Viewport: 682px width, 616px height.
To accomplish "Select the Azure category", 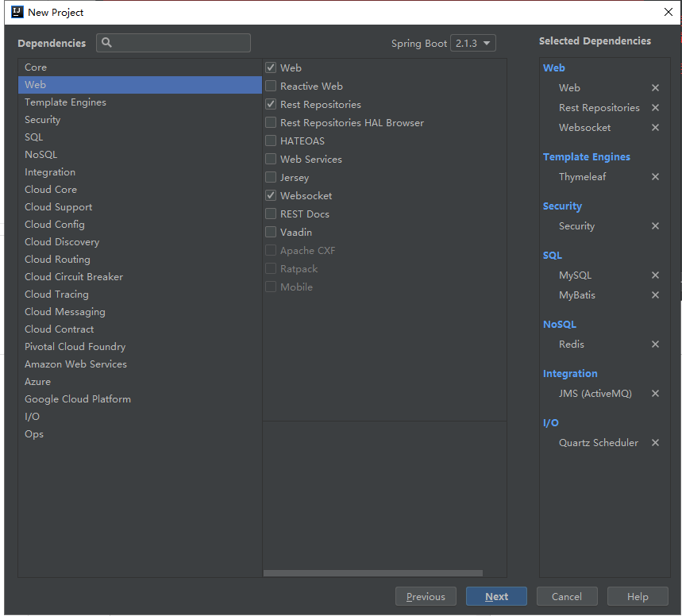I will click(x=140, y=382).
